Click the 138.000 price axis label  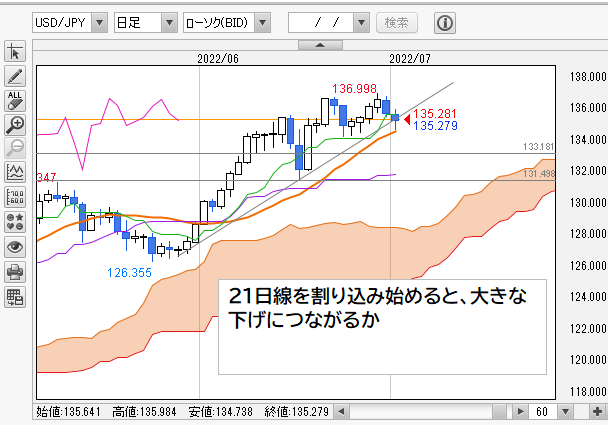pos(588,76)
